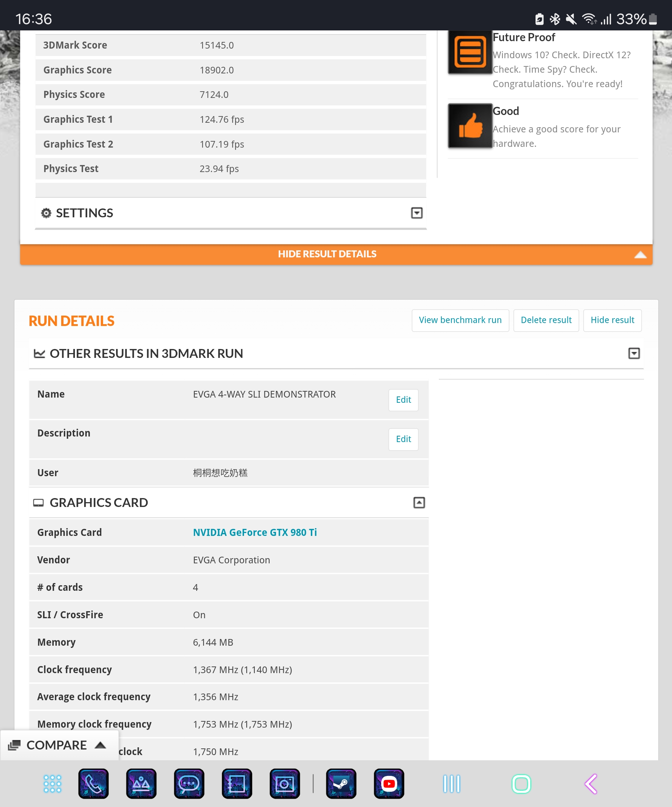Select Graphics Test 1 value 124.76 fps
The height and width of the screenshot is (807, 672).
point(222,119)
